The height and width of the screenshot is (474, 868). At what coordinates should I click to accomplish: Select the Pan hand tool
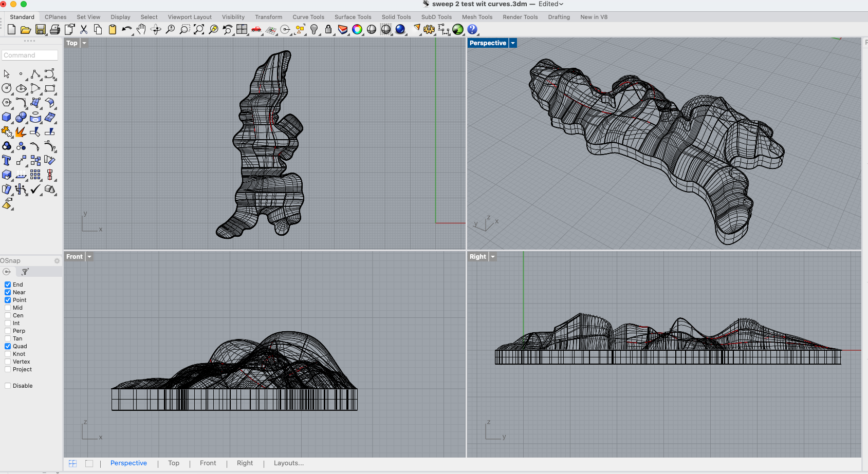tap(141, 30)
